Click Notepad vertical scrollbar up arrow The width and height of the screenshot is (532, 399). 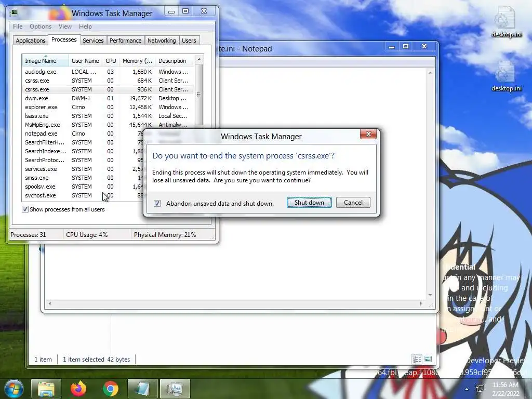[430, 73]
